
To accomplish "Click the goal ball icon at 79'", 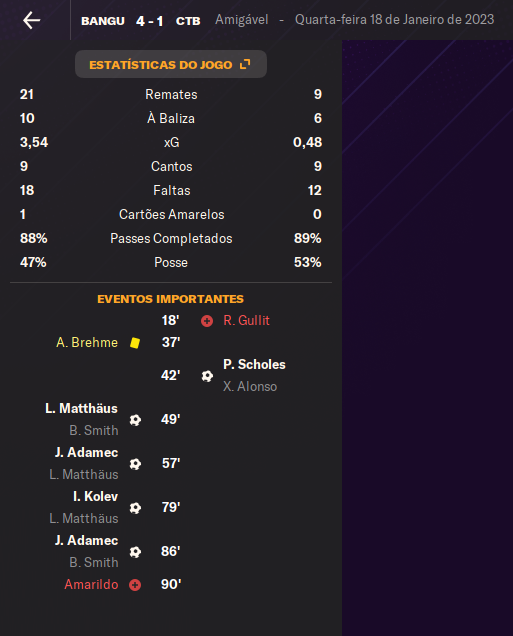I will 135,508.
